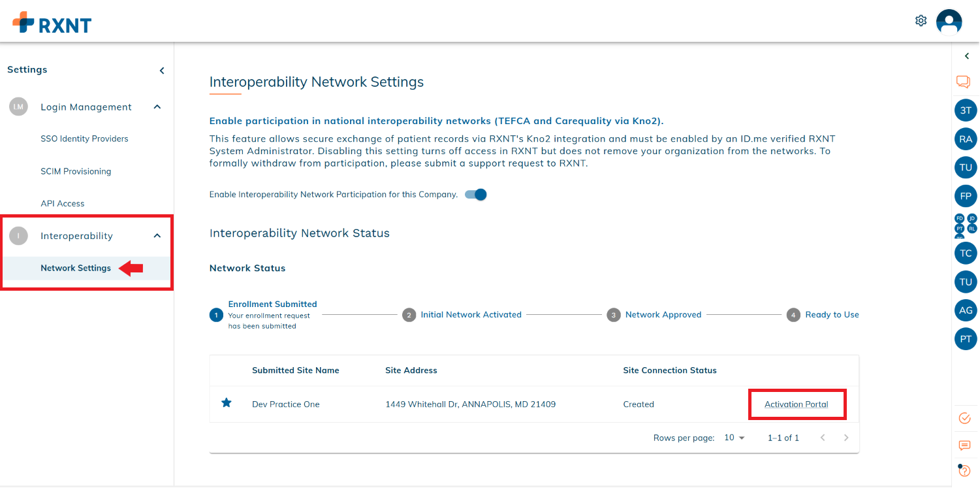Collapse the Settings sidebar
The width and height of the screenshot is (980, 488).
162,71
